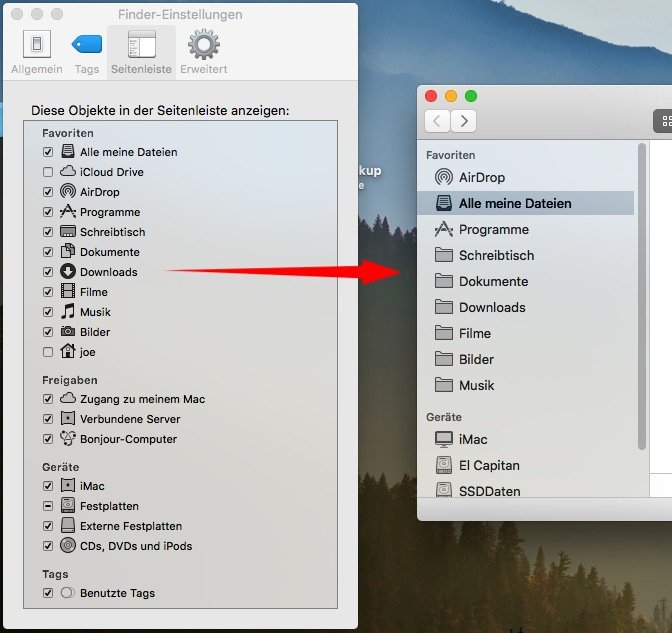Open Bilder folder in Finder sidebar
Viewport: 672px width, 633px height.
point(525,359)
